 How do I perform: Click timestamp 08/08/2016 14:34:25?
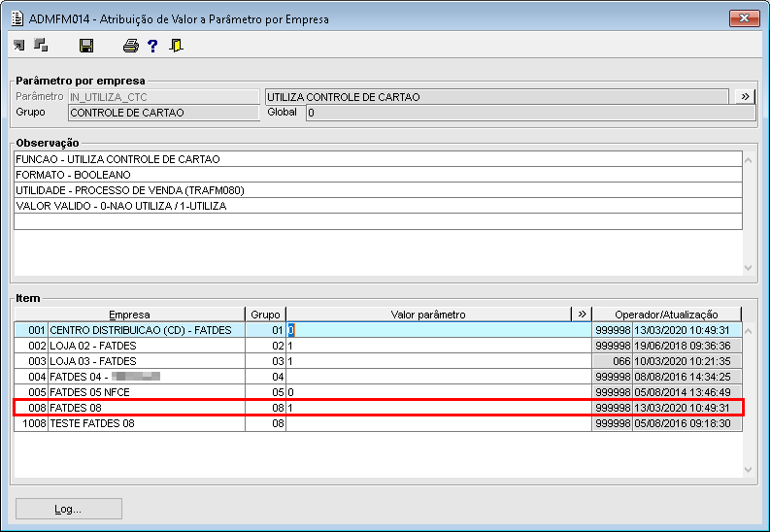[x=687, y=377]
